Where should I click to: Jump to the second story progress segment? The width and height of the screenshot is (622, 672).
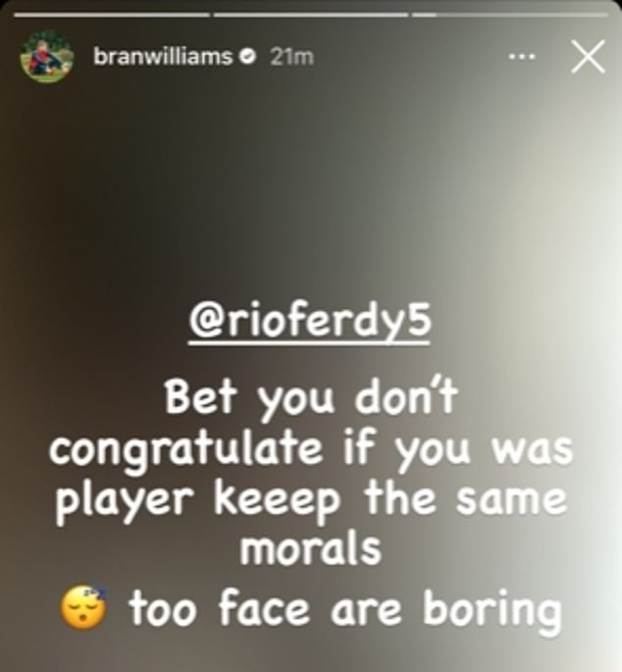pos(310,15)
